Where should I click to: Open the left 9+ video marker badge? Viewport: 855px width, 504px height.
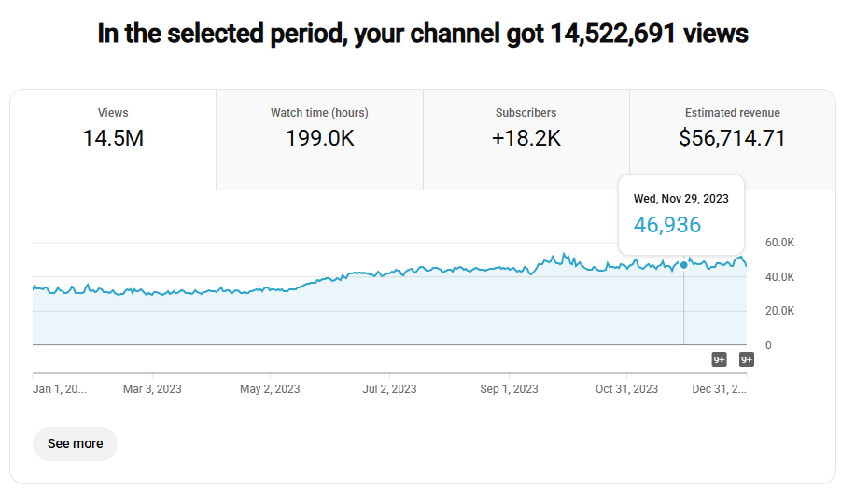pyautogui.click(x=720, y=359)
